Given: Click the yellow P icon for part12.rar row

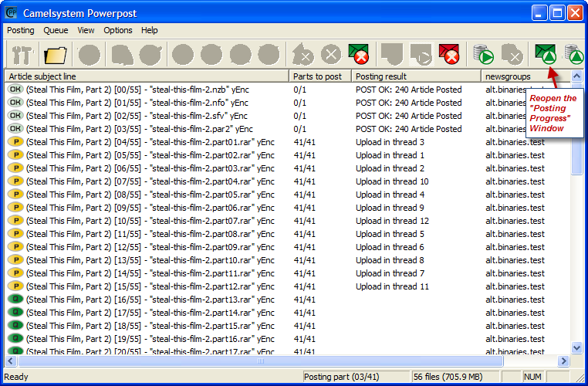Looking at the screenshot, I should [15, 286].
